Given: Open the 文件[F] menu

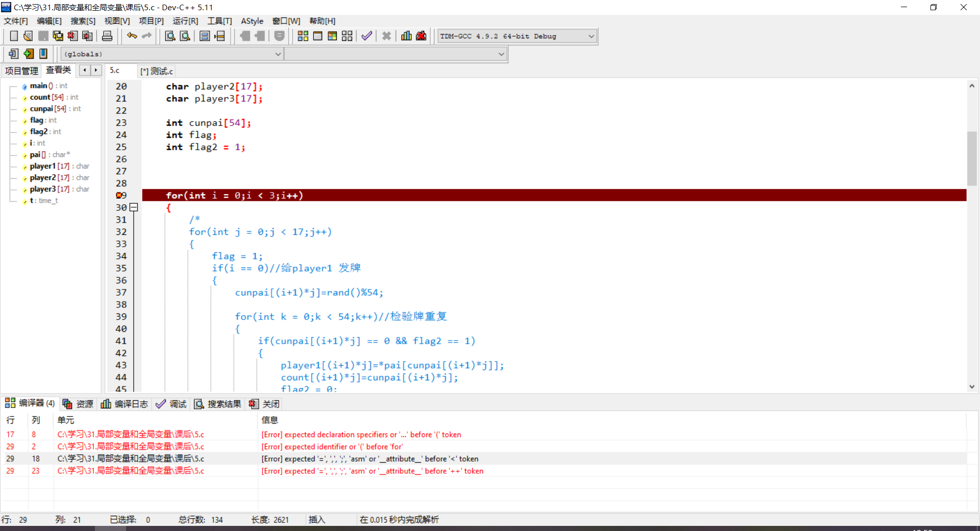Looking at the screenshot, I should click(x=16, y=21).
